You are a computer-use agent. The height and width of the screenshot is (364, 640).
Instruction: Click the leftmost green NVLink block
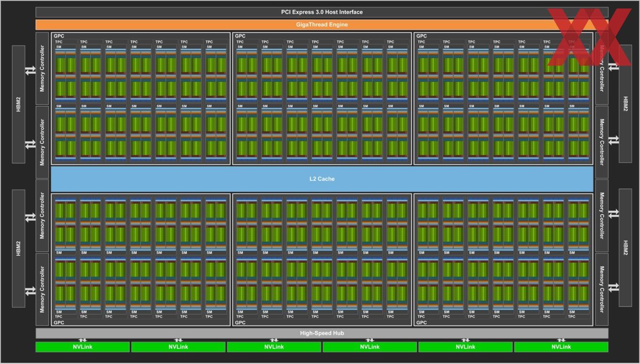82,347
